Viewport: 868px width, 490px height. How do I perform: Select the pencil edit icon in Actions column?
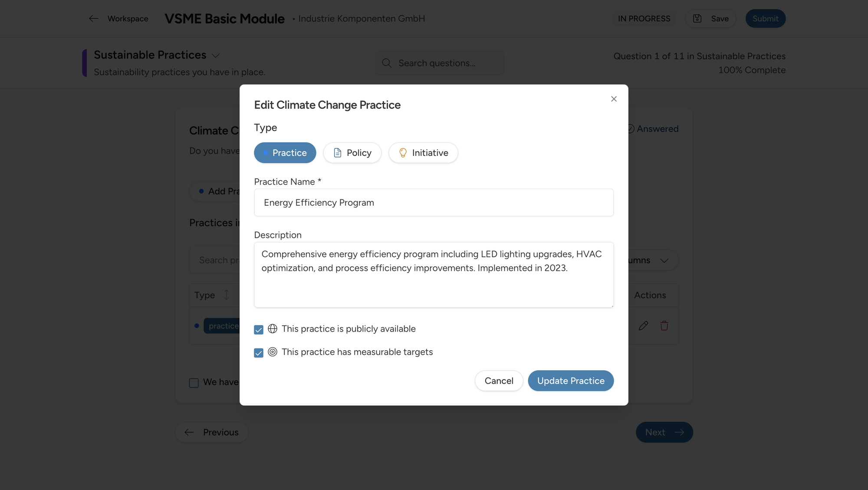point(643,326)
